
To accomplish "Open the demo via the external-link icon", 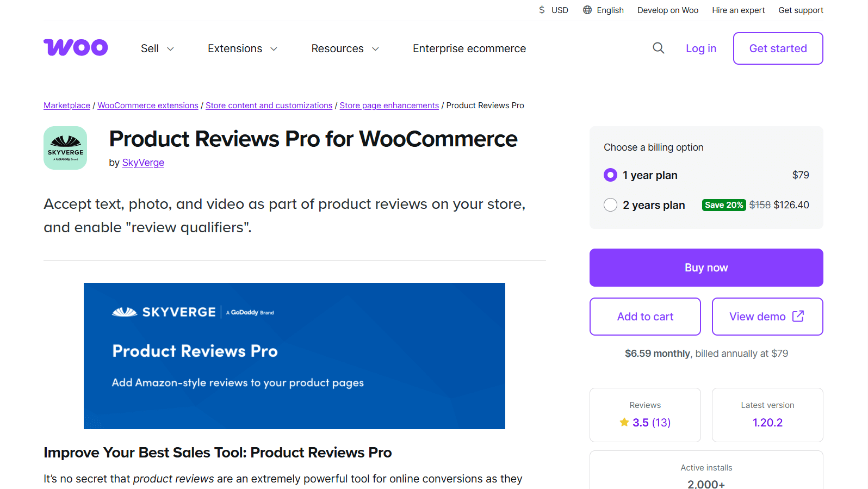I will click(x=798, y=315).
